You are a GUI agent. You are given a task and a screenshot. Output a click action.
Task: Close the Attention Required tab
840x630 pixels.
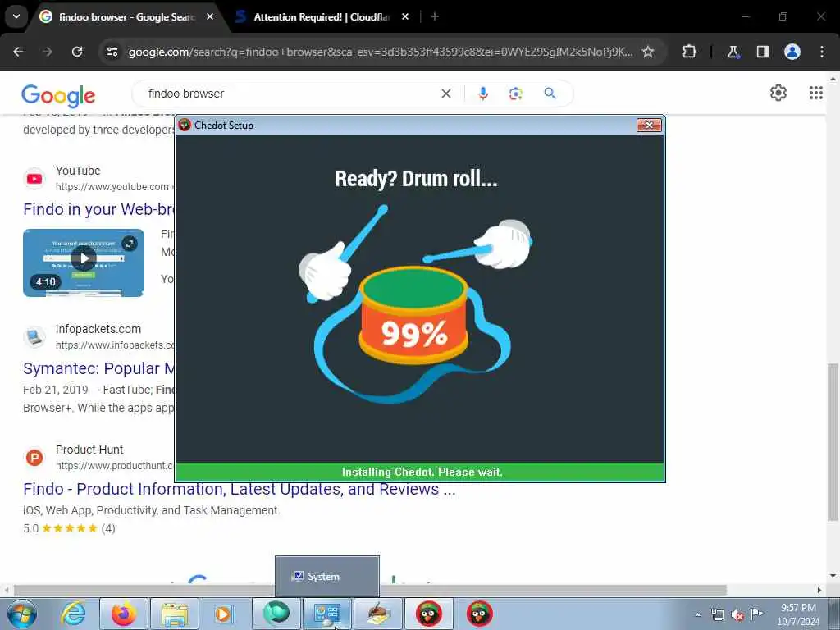pyautogui.click(x=405, y=17)
